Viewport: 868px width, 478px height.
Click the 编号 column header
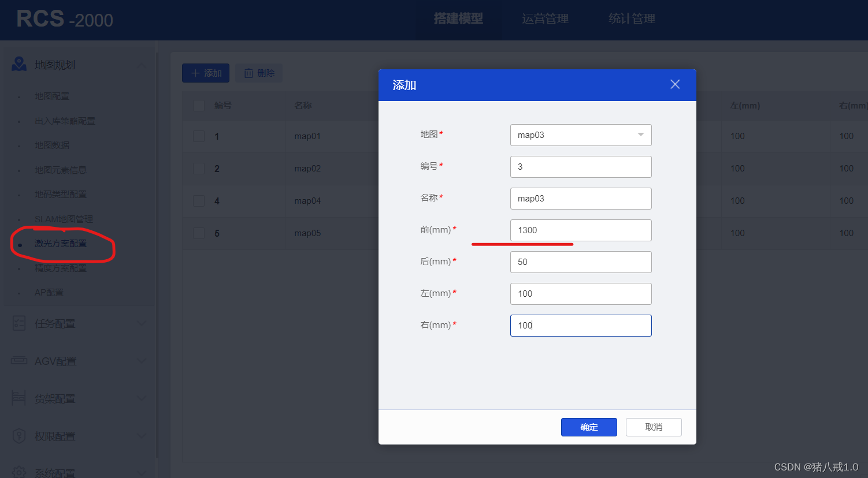click(223, 106)
